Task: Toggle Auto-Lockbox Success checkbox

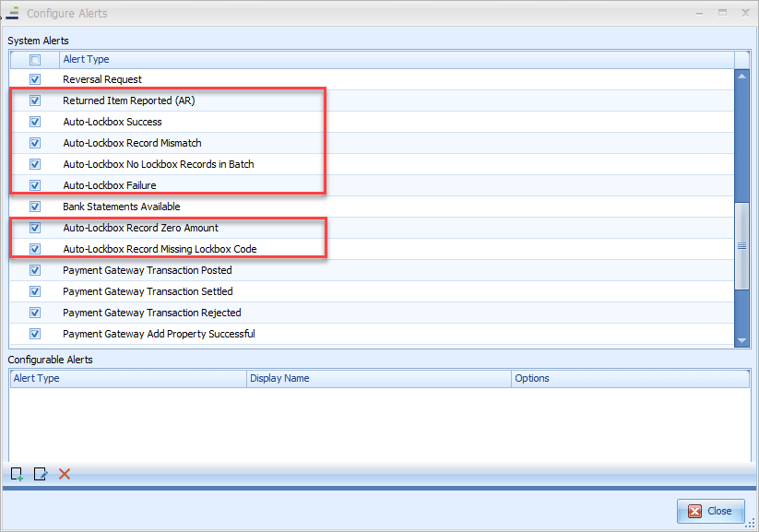Action: [35, 122]
